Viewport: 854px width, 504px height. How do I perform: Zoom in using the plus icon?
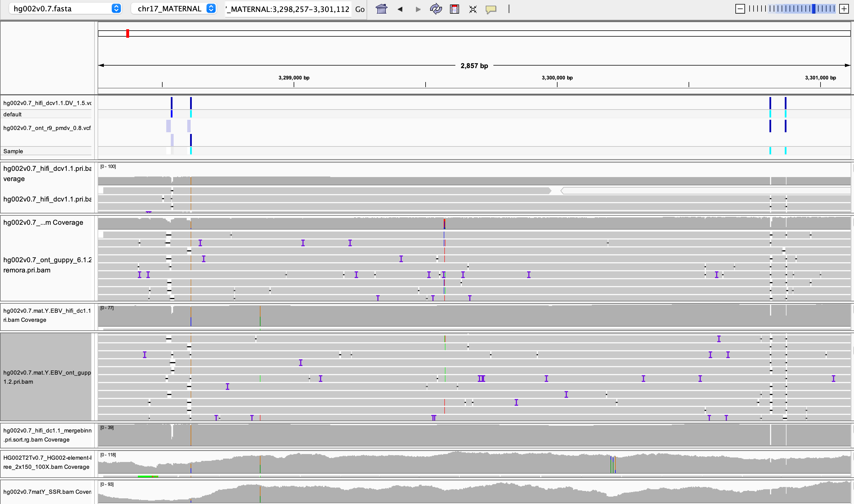click(x=844, y=9)
